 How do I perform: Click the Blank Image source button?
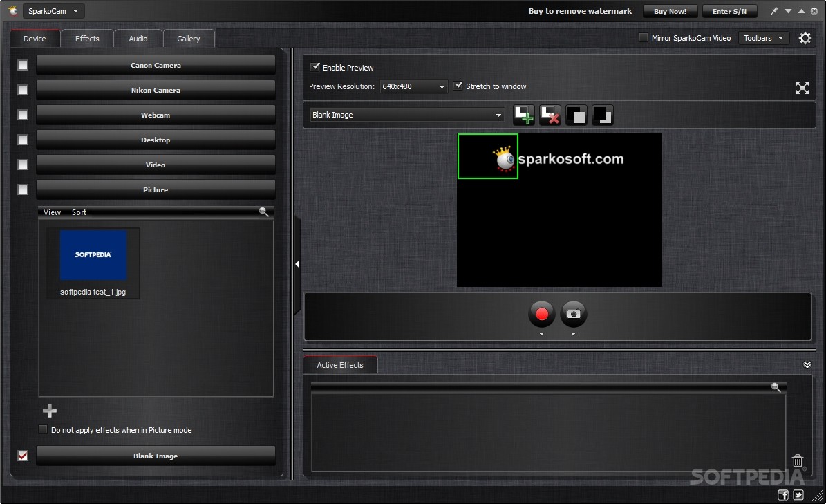point(156,456)
